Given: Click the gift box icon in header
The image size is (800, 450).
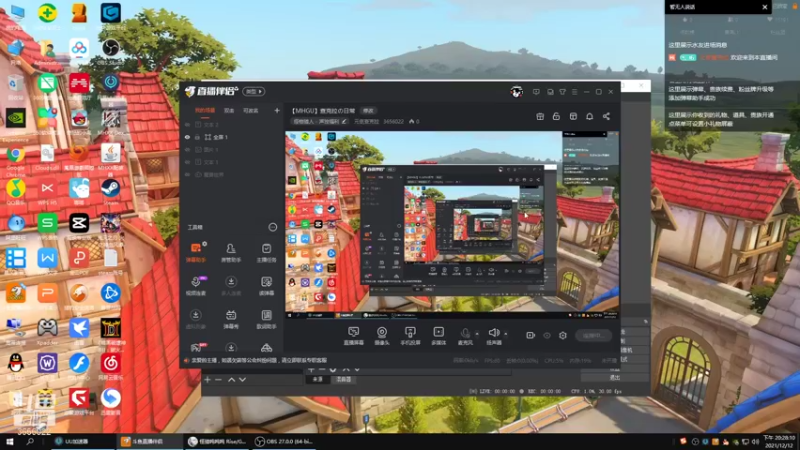Looking at the screenshot, I should pyautogui.click(x=540, y=116).
